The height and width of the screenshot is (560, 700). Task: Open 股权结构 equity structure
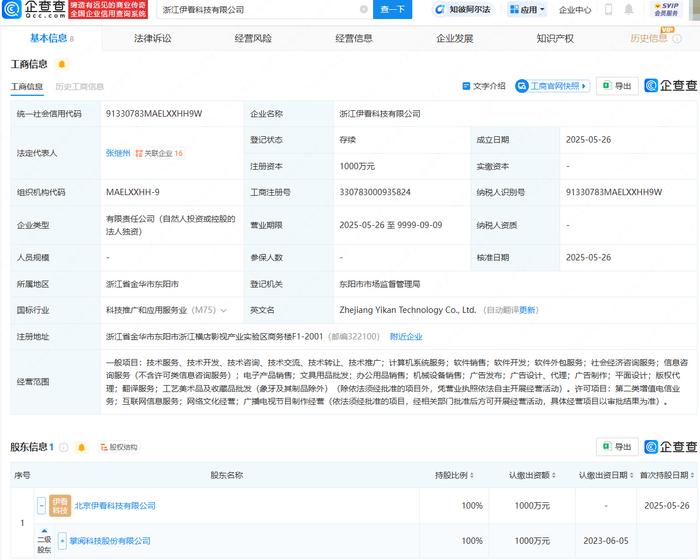click(x=118, y=447)
